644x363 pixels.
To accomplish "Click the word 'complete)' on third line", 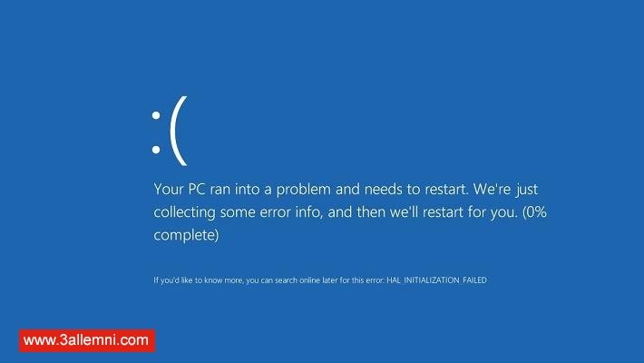I will 186,235.
